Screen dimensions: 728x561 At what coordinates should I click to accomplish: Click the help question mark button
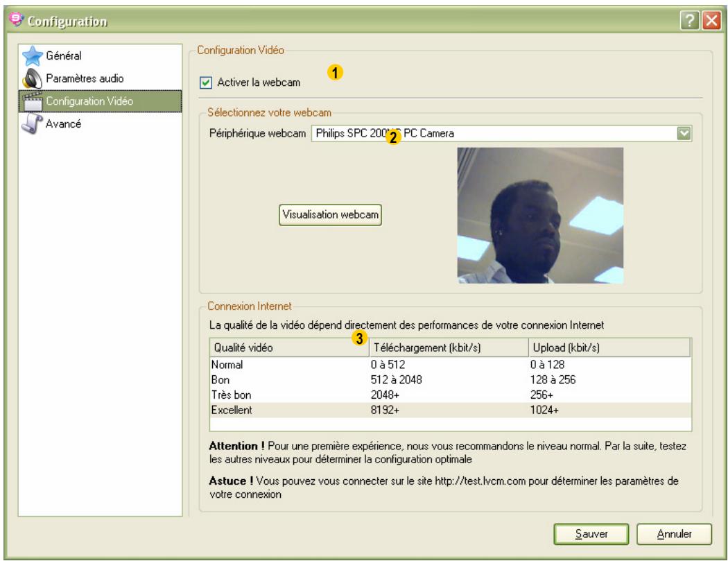coord(690,21)
